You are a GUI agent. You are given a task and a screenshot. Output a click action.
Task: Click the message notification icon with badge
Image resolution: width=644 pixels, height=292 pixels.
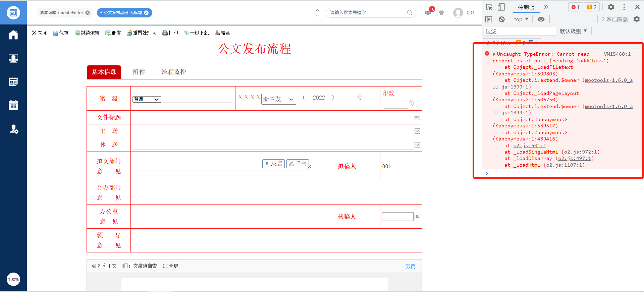pyautogui.click(x=428, y=13)
